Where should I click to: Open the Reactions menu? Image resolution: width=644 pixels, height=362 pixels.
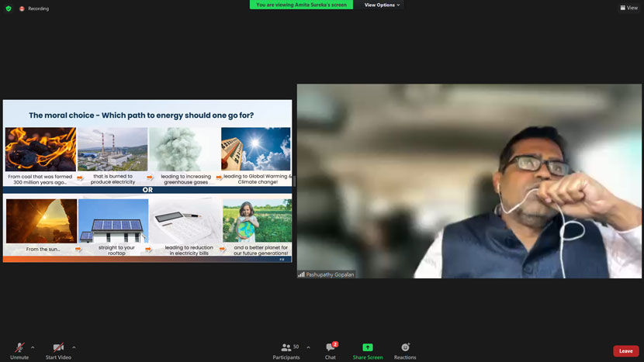pos(405,350)
